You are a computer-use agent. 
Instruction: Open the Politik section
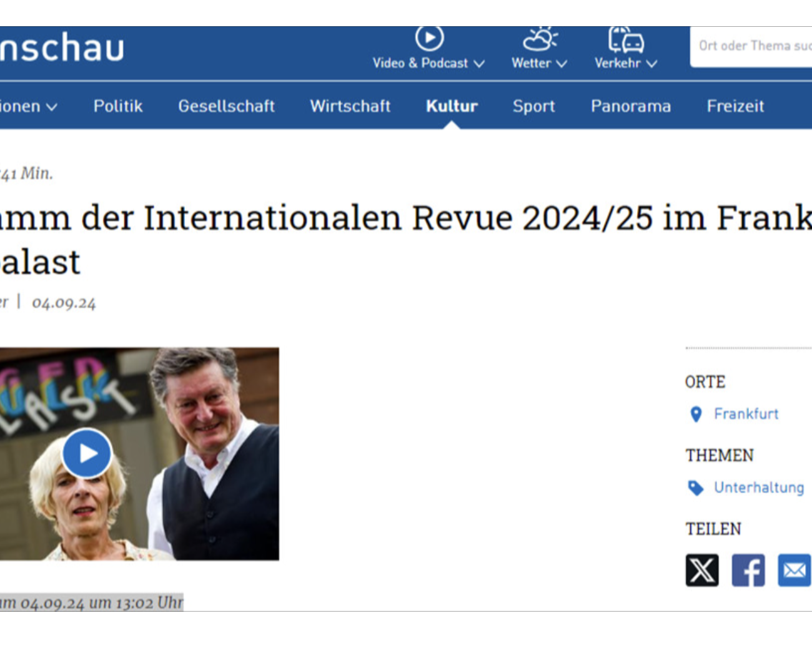click(118, 106)
